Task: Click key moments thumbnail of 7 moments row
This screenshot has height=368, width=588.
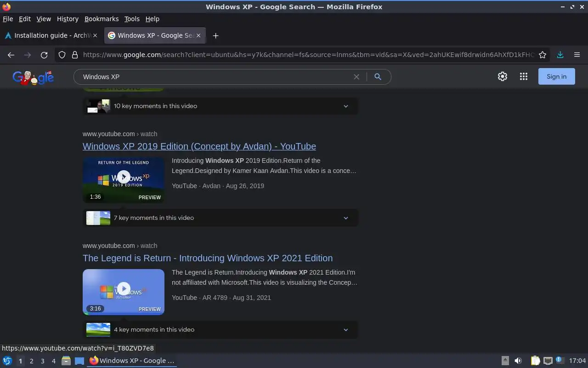Action: click(x=98, y=218)
